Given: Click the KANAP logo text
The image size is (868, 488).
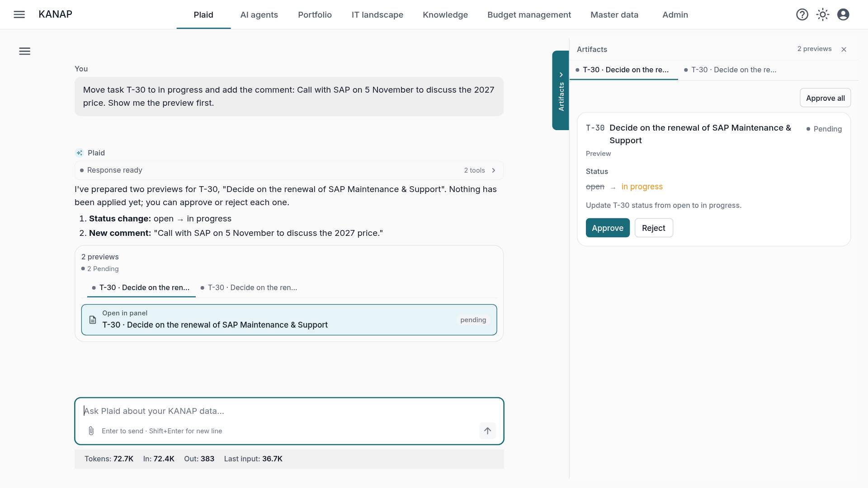Looking at the screenshot, I should click(x=55, y=14).
